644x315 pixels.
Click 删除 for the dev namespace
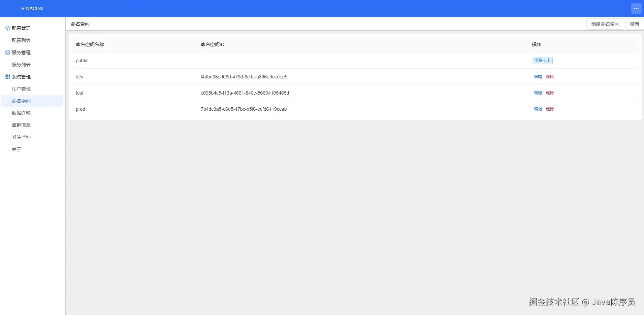pyautogui.click(x=550, y=77)
